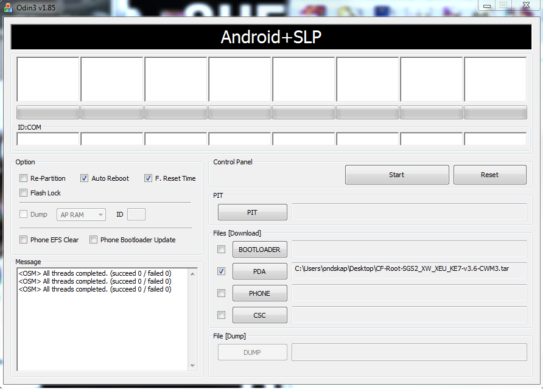Click the Reset button

pos(489,175)
